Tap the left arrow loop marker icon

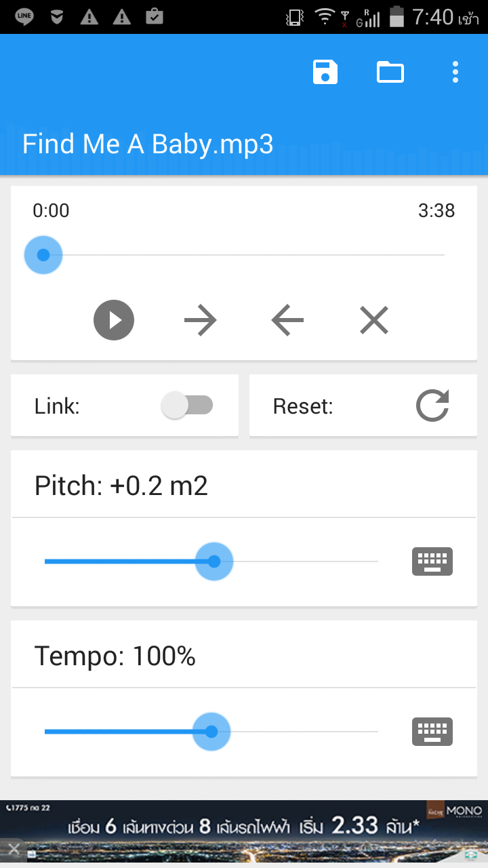[x=287, y=320]
